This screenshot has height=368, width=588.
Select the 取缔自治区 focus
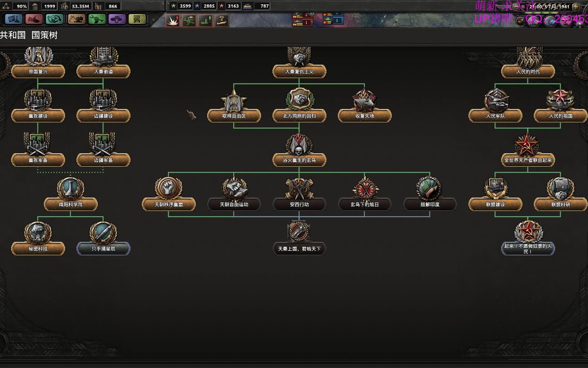click(234, 116)
